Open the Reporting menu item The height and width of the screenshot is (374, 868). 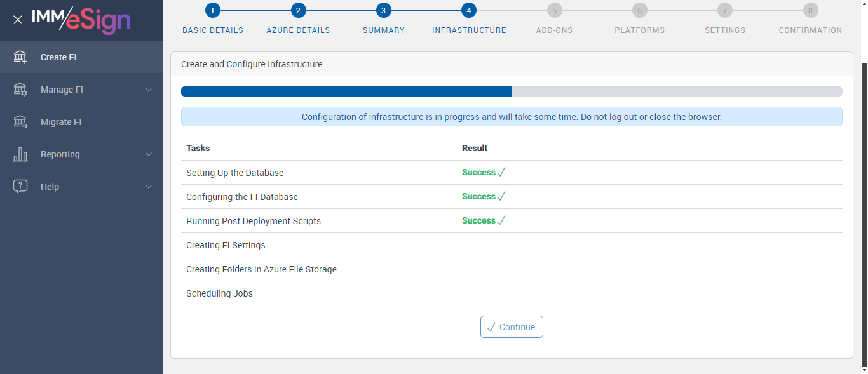(81, 154)
